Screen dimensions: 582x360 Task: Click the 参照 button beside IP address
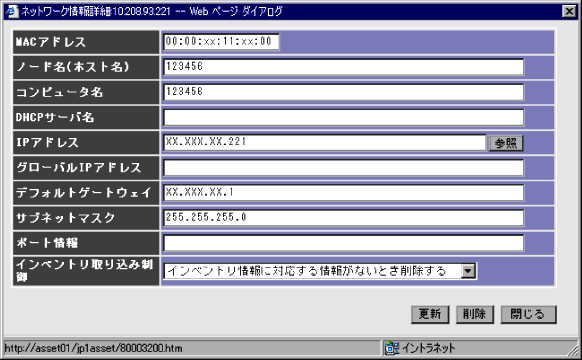pos(506,143)
